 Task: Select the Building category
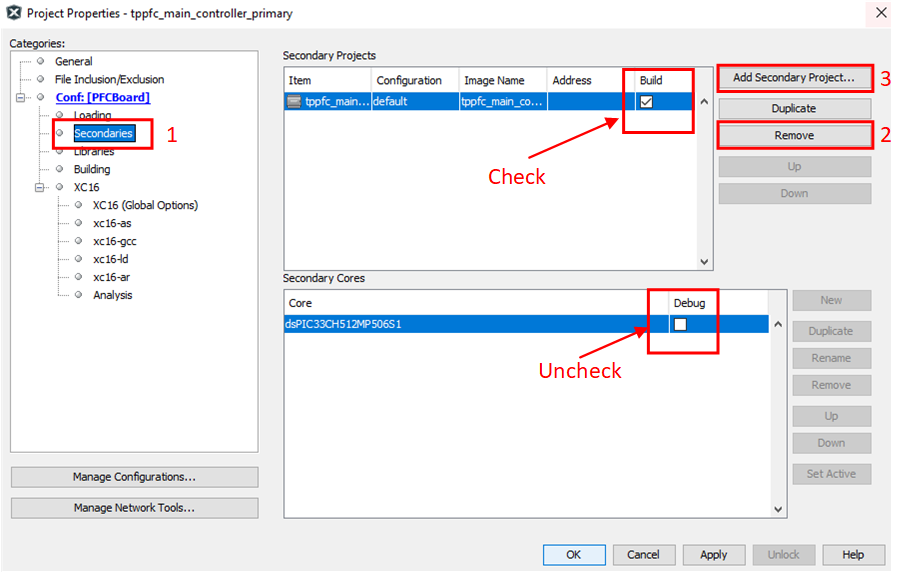coord(92,169)
